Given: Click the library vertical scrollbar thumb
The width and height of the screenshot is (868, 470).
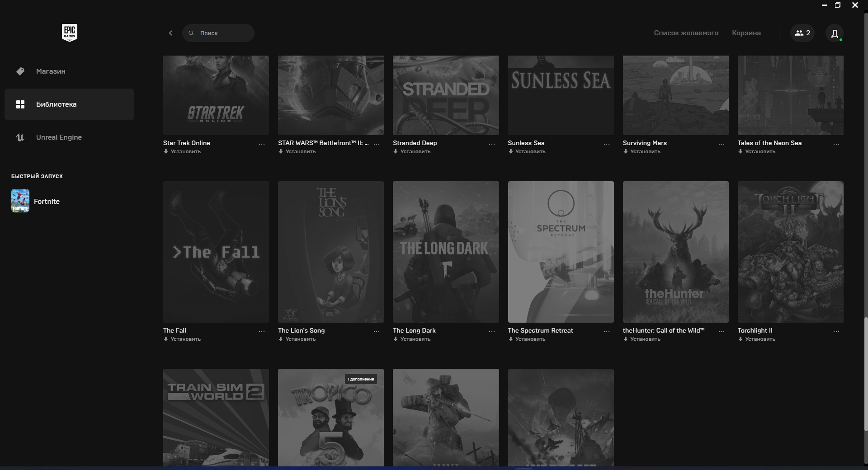Looking at the screenshot, I should [866, 374].
